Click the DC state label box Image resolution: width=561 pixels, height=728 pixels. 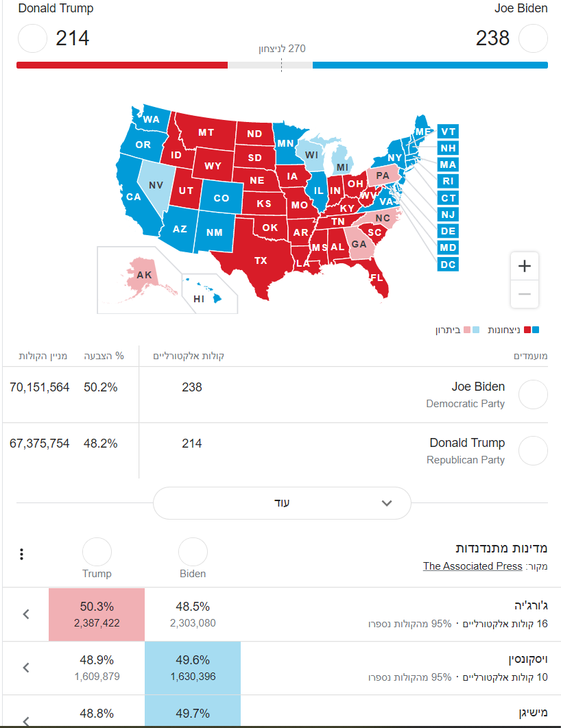click(448, 264)
